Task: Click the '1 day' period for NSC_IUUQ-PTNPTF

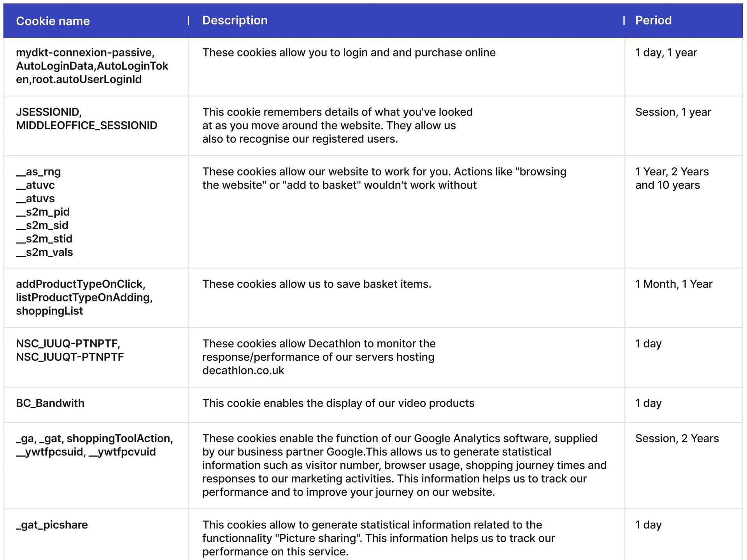Action: 648,343
